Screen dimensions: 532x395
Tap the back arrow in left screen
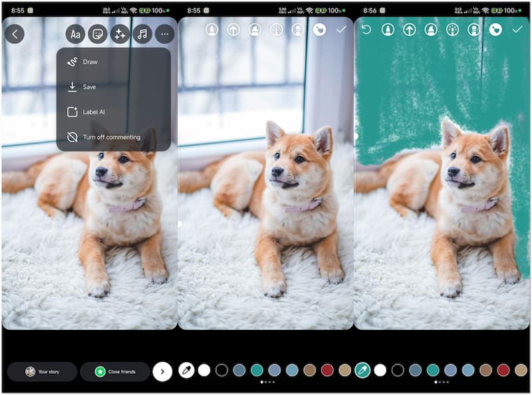15,34
